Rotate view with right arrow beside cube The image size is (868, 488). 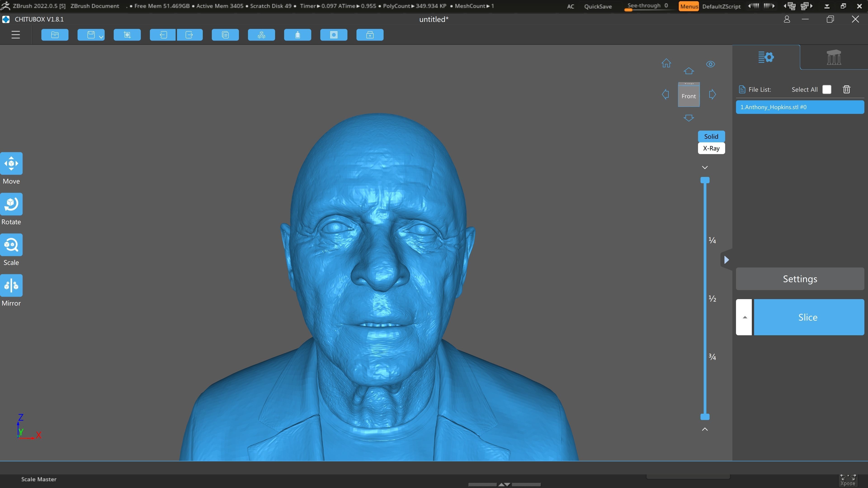click(712, 94)
